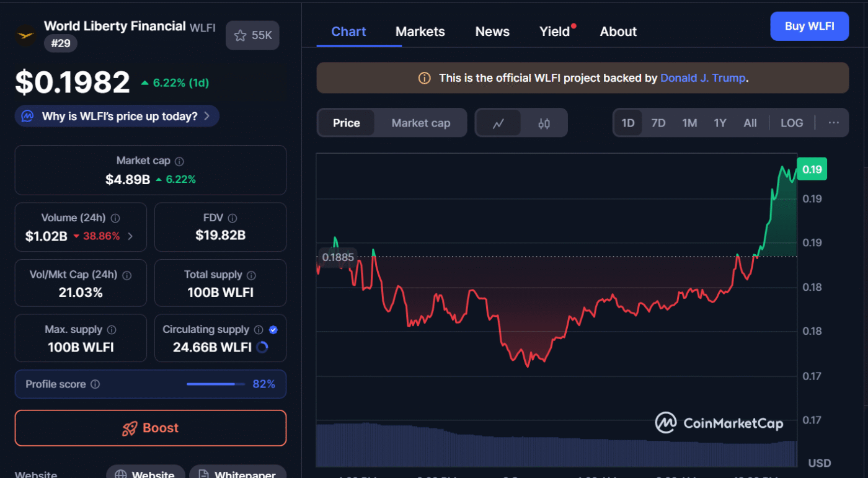The height and width of the screenshot is (478, 868).
Task: Open the Markets tab
Action: point(420,32)
